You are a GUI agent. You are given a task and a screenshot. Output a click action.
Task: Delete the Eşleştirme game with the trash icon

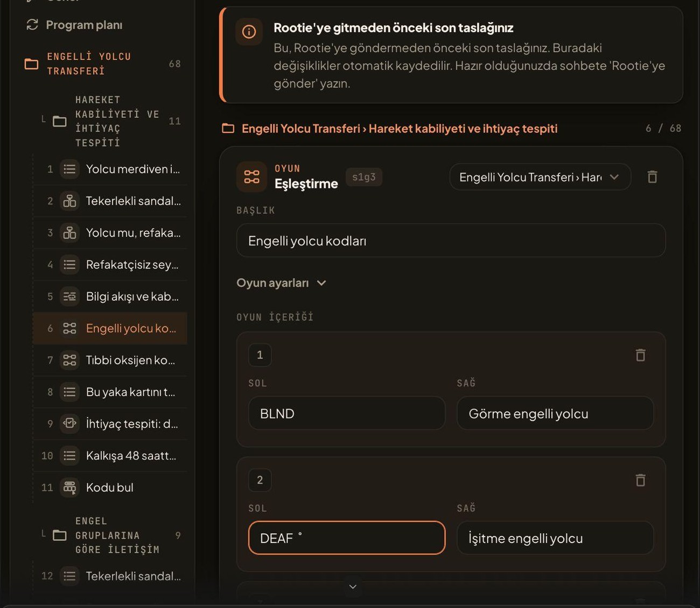[652, 177]
